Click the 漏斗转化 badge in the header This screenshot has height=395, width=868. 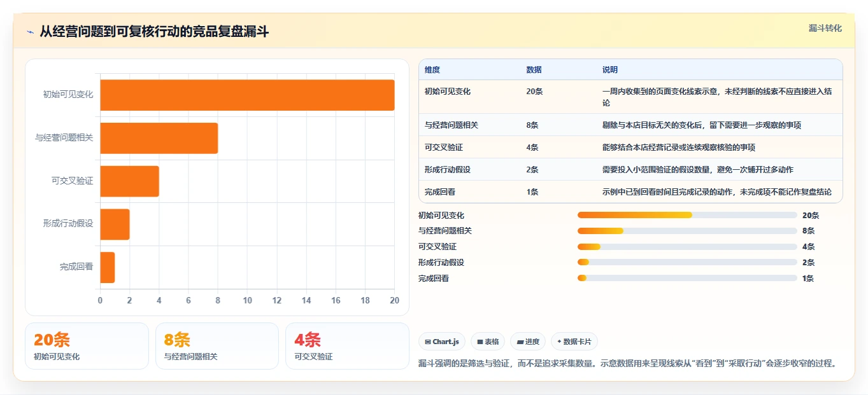click(x=825, y=29)
